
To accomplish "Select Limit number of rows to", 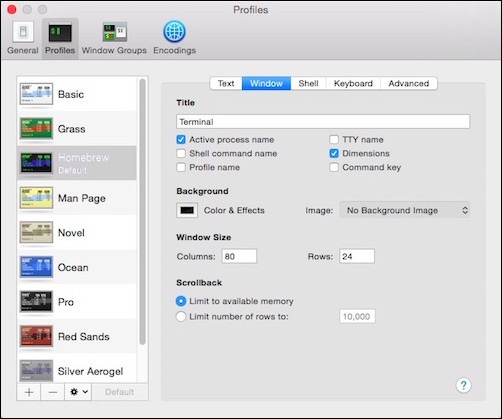I will [x=181, y=316].
